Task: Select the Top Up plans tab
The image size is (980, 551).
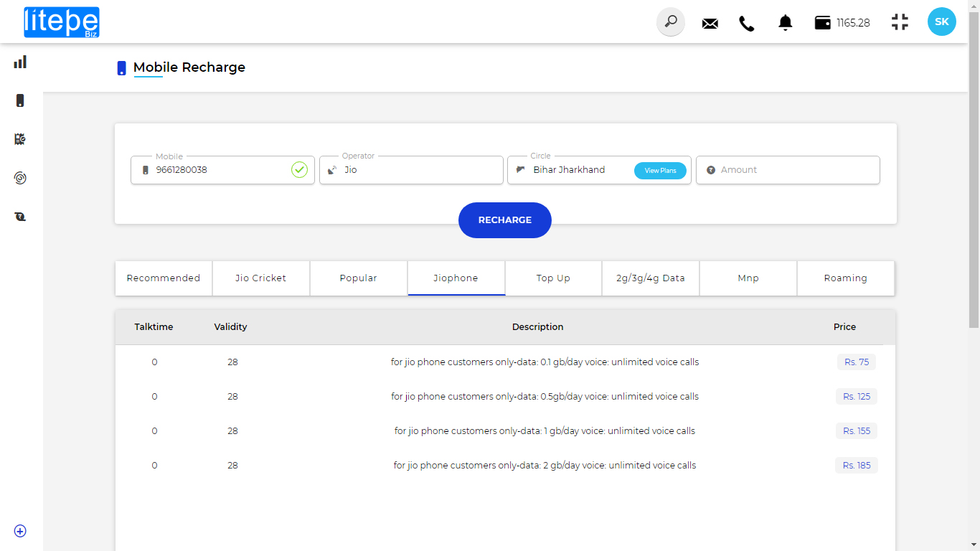Action: [553, 278]
